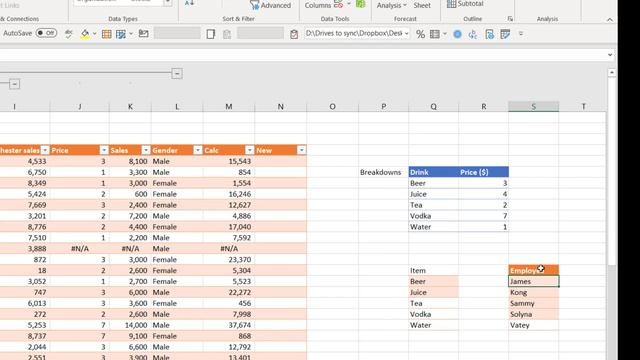Click the orange table grid icon
This screenshot has width=640, height=360.
click(107, 34)
